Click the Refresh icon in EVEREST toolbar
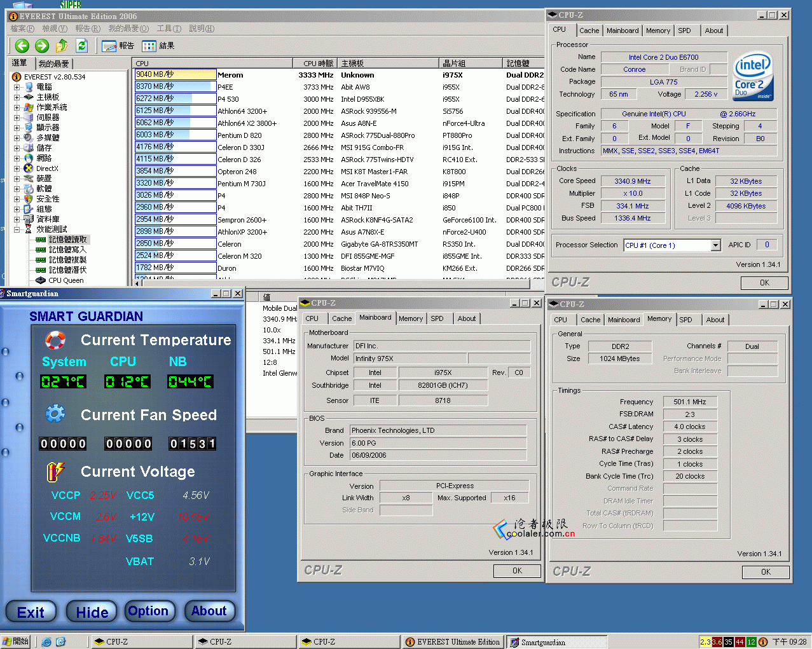The image size is (812, 649). [81, 46]
